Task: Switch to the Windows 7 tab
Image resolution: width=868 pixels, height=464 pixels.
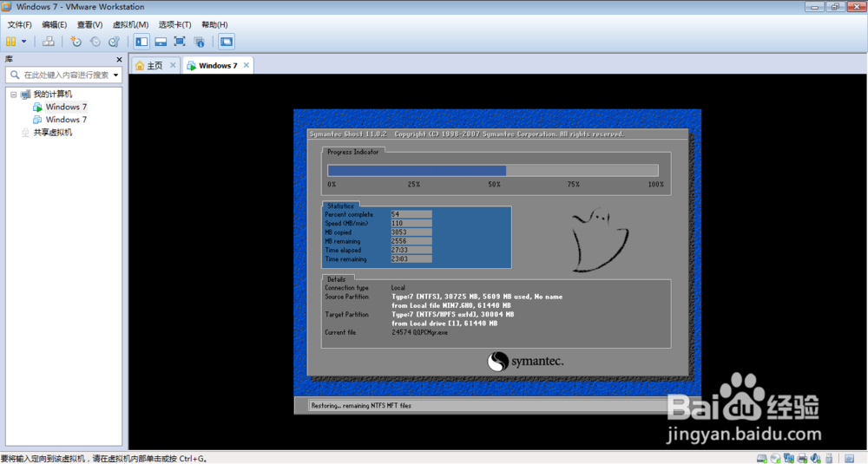Action: pyautogui.click(x=218, y=65)
